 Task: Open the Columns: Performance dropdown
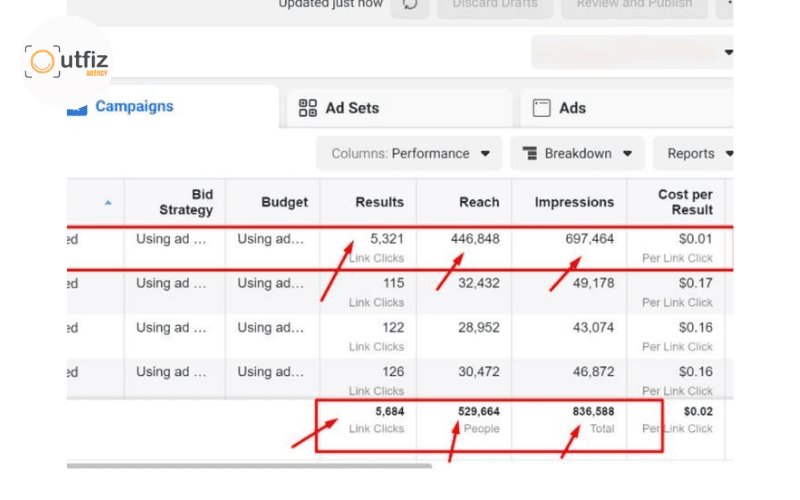[409, 153]
